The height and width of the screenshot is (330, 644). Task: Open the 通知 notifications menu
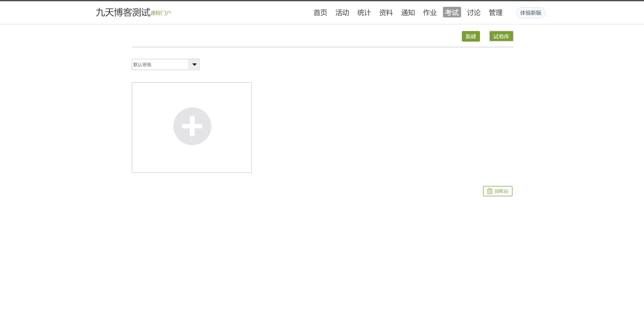(408, 13)
